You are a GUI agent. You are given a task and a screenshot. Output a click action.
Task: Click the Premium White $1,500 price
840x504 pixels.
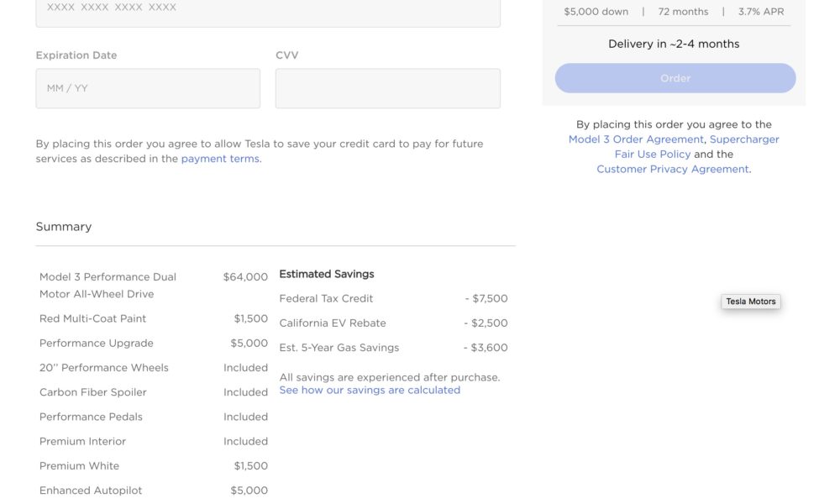coord(250,466)
